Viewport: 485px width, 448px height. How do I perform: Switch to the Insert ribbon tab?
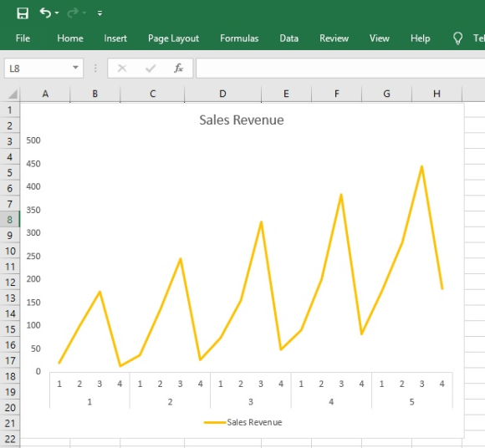point(115,38)
